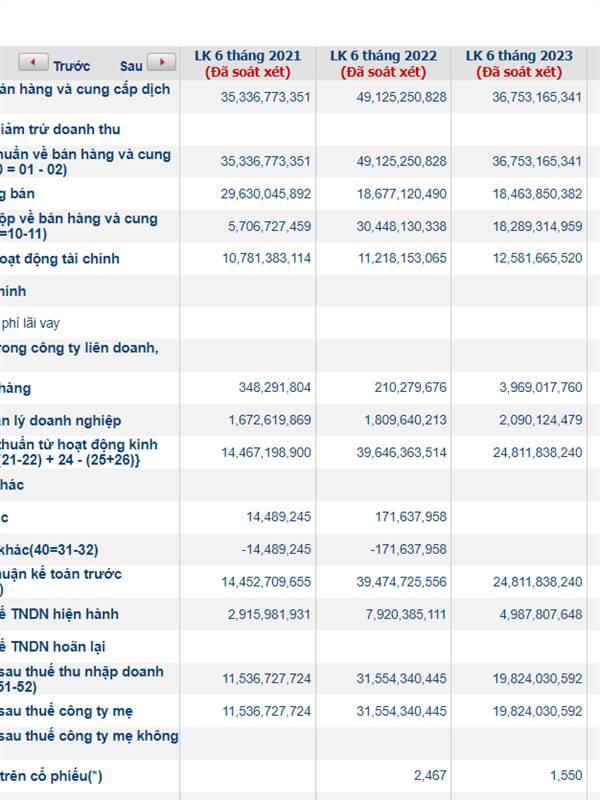Screen dimensions: 600x800
Task: Click the left arrow icon beside Trước
Action: (33, 63)
